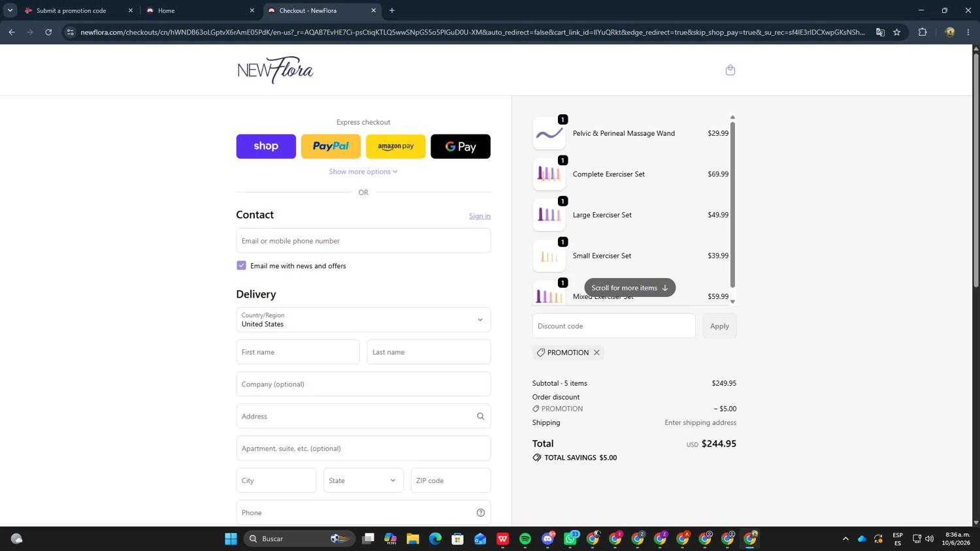
Task: Click the Phone field
Action: coord(363,512)
